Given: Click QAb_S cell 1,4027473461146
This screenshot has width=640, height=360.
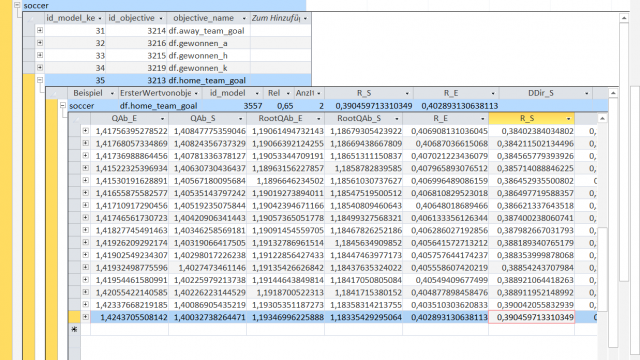Looking at the screenshot, I should (x=208, y=268).
